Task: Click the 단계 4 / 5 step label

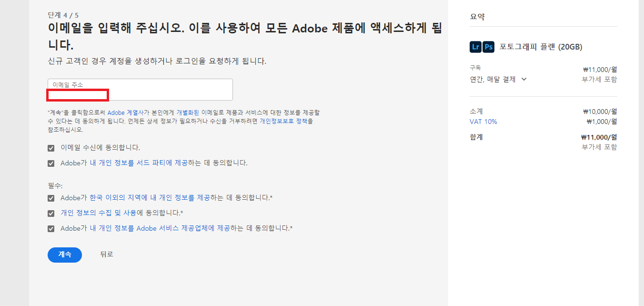Action: (63, 15)
